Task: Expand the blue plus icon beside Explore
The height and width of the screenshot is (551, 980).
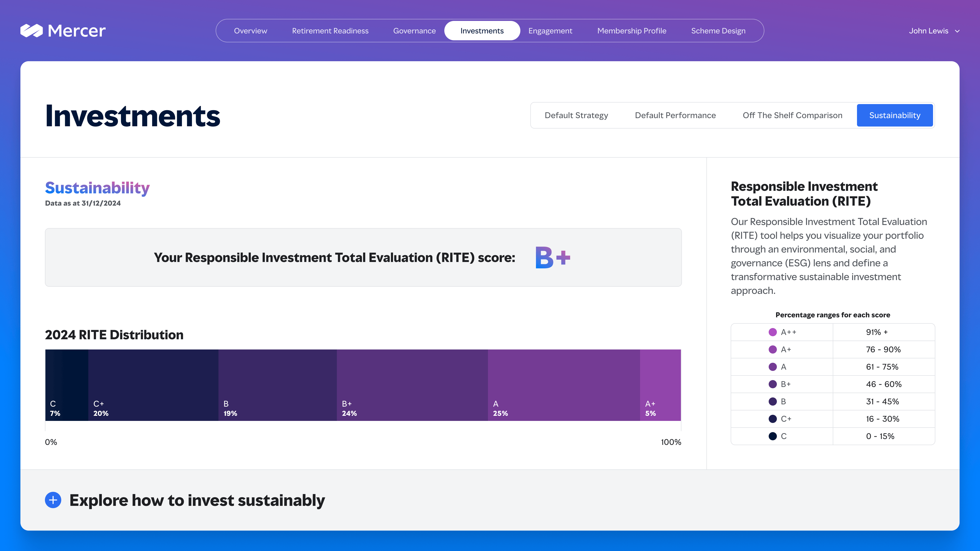Action: click(53, 500)
